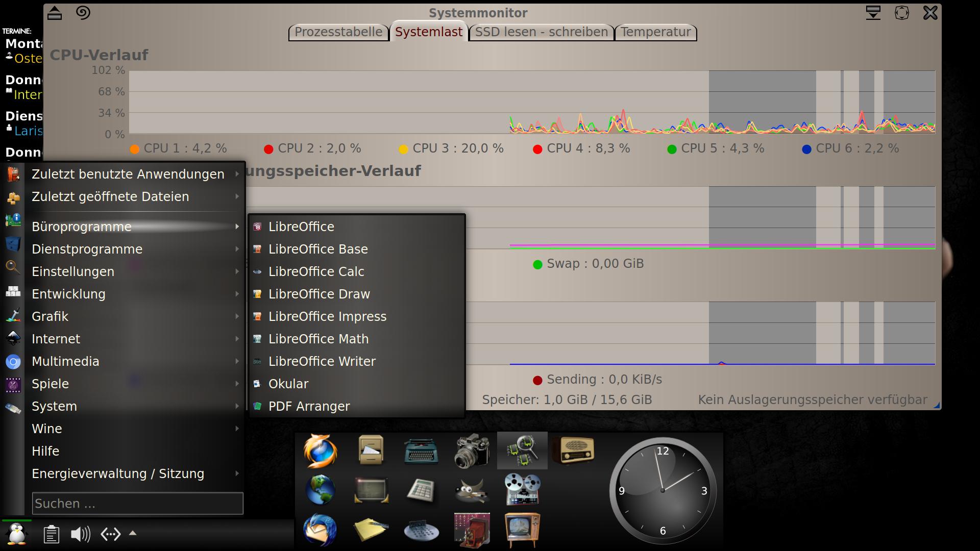
Task: Launch GIMP from the dock
Action: pos(472,490)
